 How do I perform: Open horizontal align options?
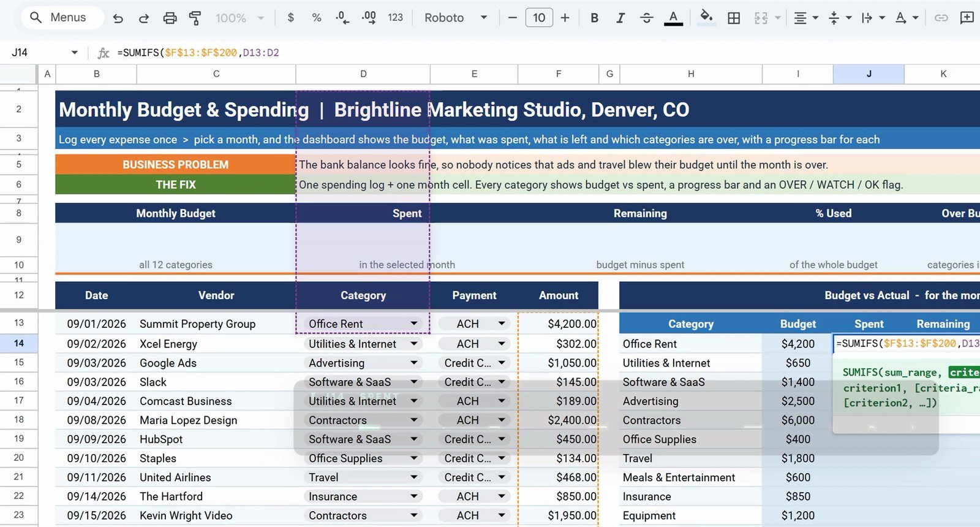[806, 18]
